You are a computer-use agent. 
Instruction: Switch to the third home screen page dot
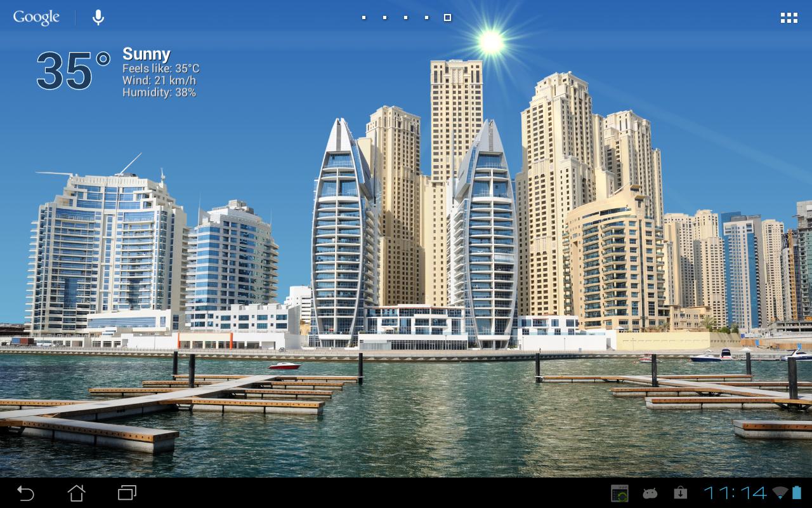coord(405,18)
